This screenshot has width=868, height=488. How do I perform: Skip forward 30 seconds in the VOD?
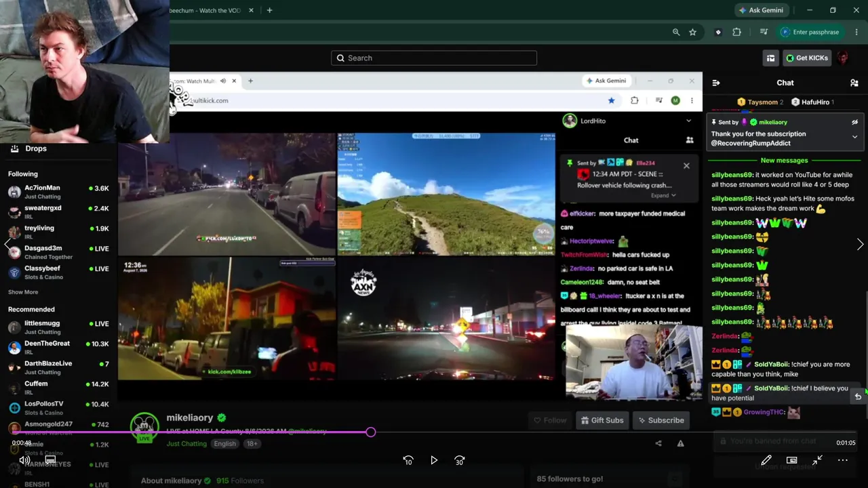[x=460, y=460]
